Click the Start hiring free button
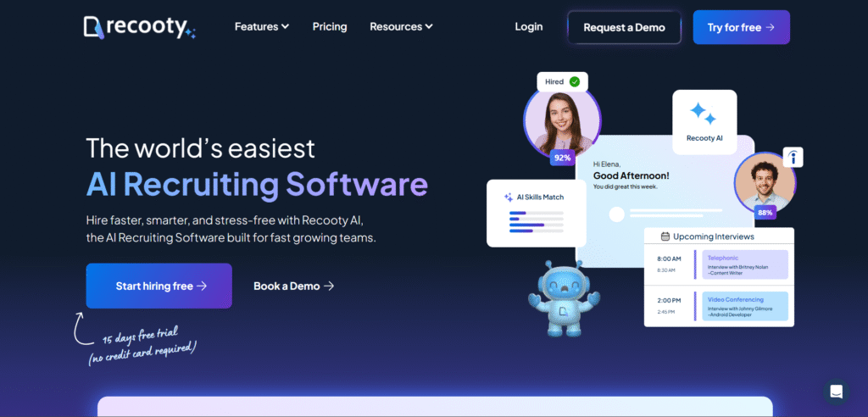Viewport: 868px width, 417px height. [x=159, y=286]
